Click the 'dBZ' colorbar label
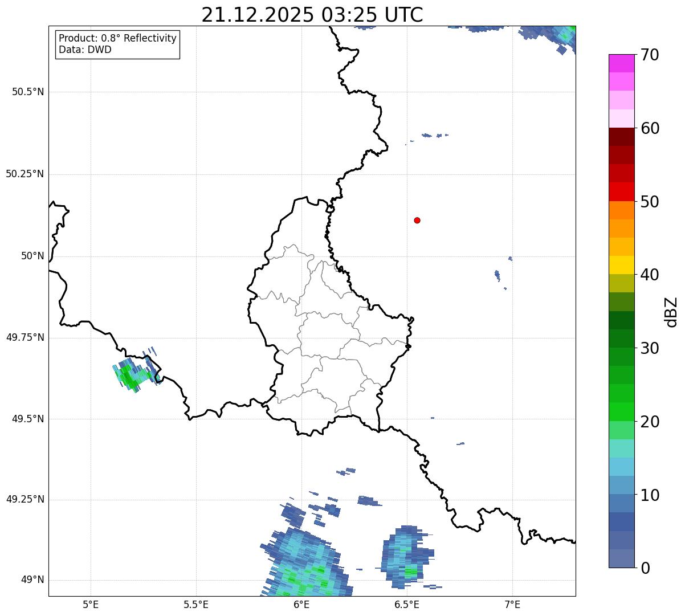This screenshot has height=616, width=685. click(x=671, y=312)
